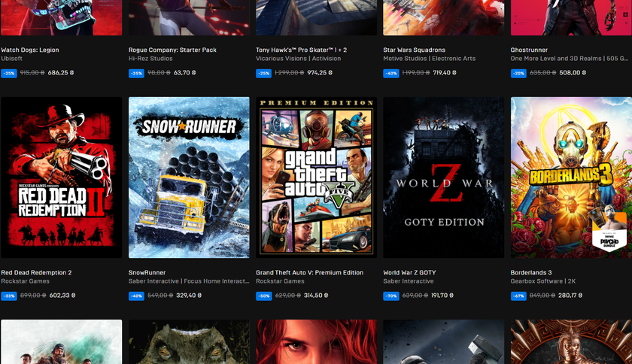Open Red Dead Redemption 2 cover art
The height and width of the screenshot is (364, 632).
point(61,177)
